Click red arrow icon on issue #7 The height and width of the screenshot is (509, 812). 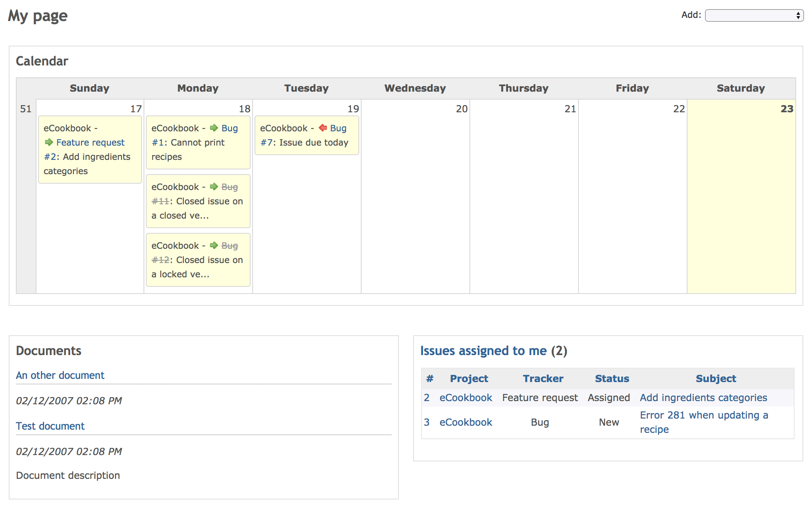pos(323,128)
